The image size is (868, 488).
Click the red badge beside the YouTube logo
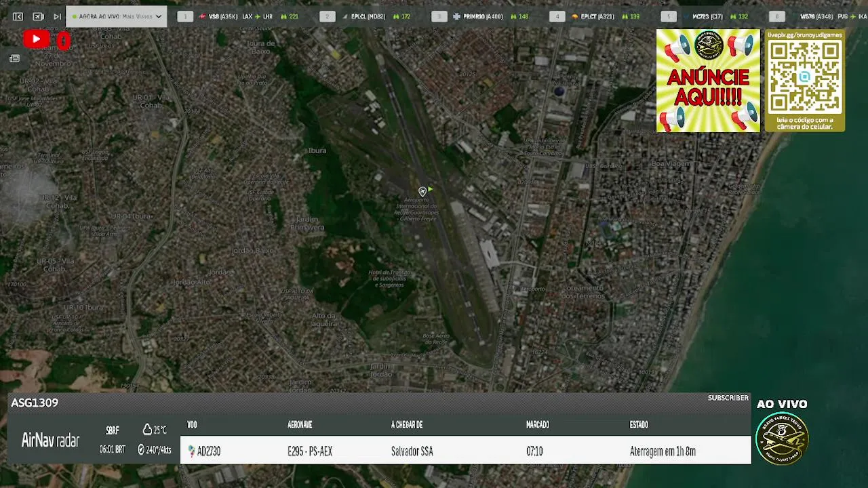(x=63, y=41)
